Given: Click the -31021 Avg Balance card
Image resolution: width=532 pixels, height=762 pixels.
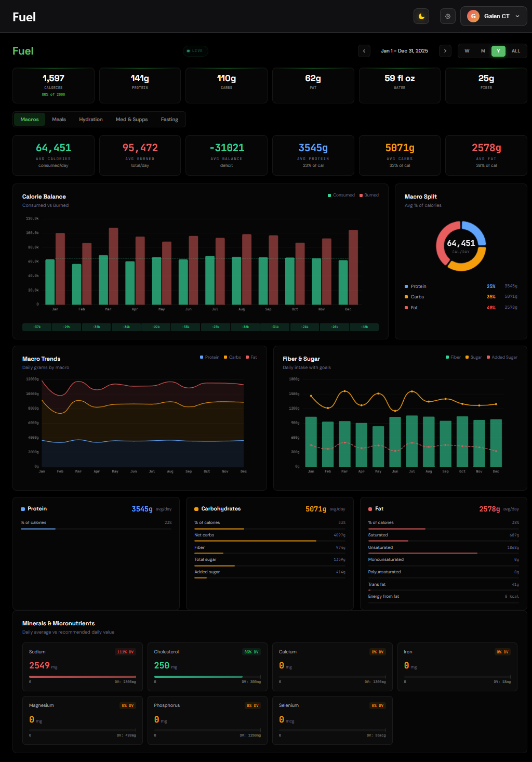Looking at the screenshot, I should pyautogui.click(x=227, y=155).
